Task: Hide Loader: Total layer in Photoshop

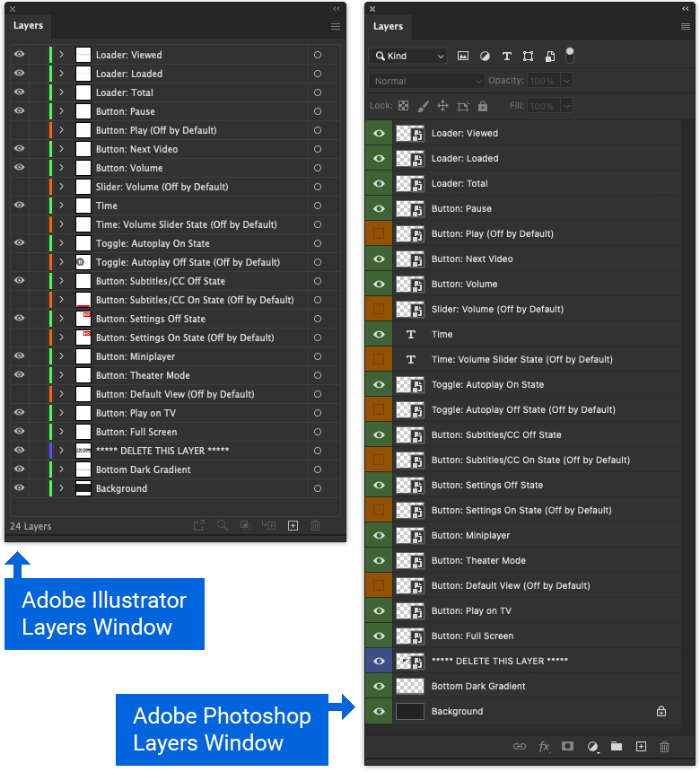Action: pos(379,183)
